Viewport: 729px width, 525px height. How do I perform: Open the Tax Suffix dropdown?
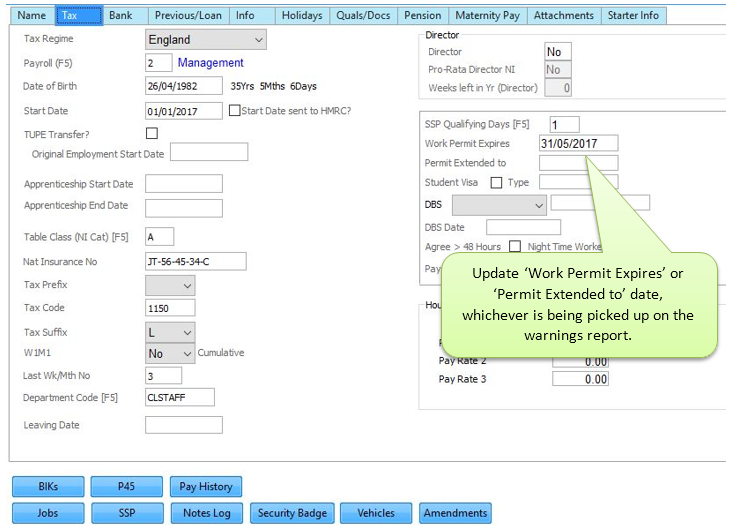(x=170, y=332)
